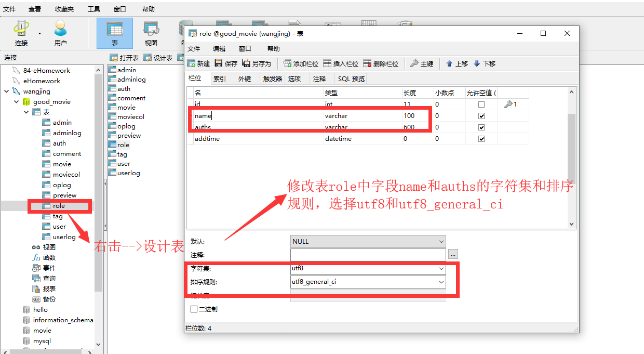Click the 连接 (Connection) toolbar icon
The height and width of the screenshot is (354, 644).
(21, 33)
